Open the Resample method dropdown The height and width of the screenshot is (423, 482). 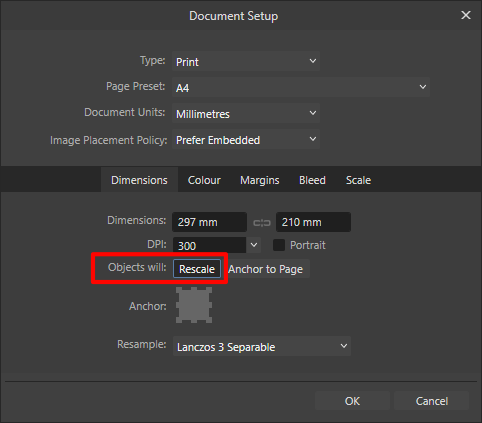point(262,346)
